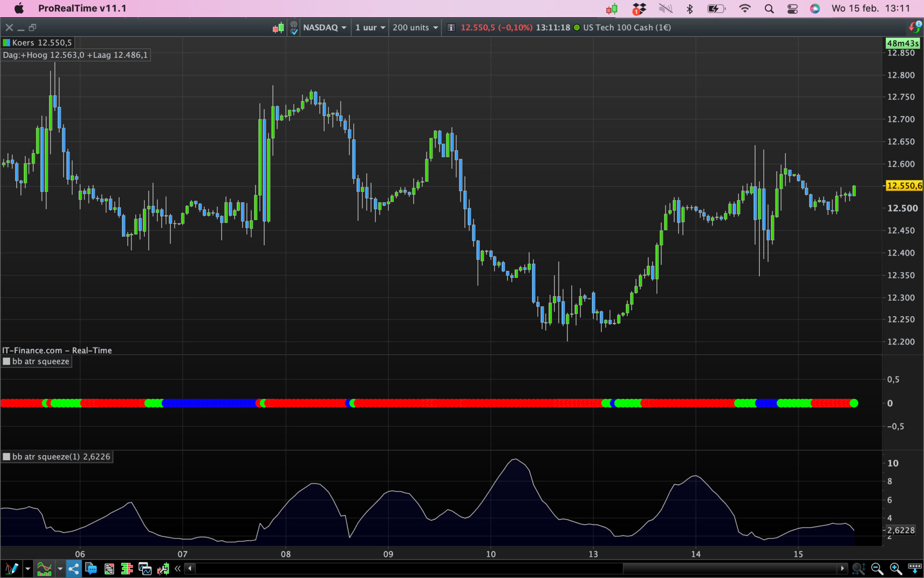The image size is (924, 578).
Task: Open the 200 units dropdown
Action: point(415,28)
